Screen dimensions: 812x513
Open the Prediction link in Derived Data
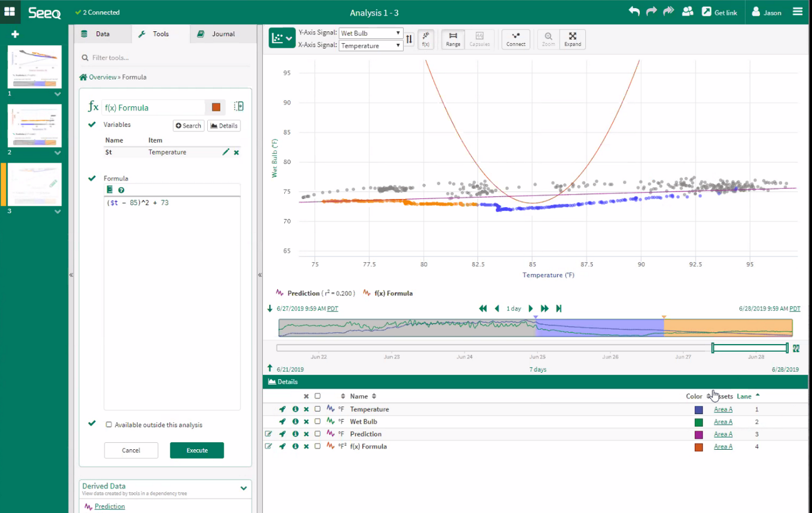click(x=110, y=507)
